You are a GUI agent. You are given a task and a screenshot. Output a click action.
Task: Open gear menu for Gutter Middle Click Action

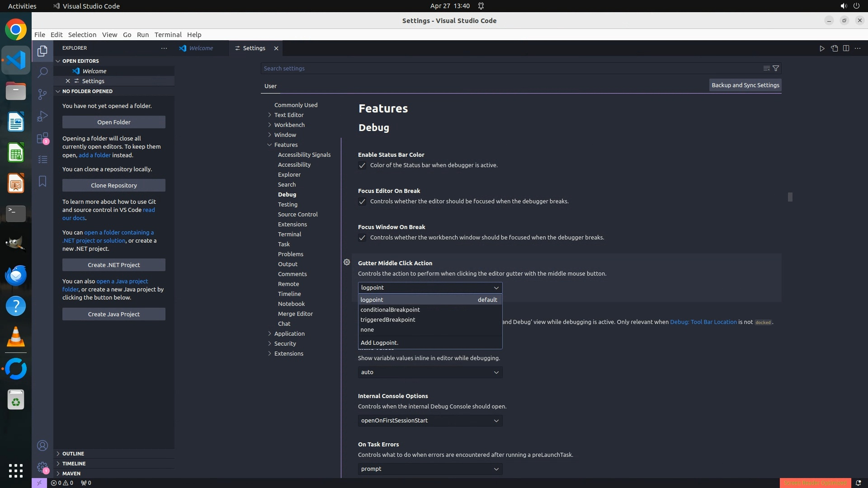click(x=347, y=262)
